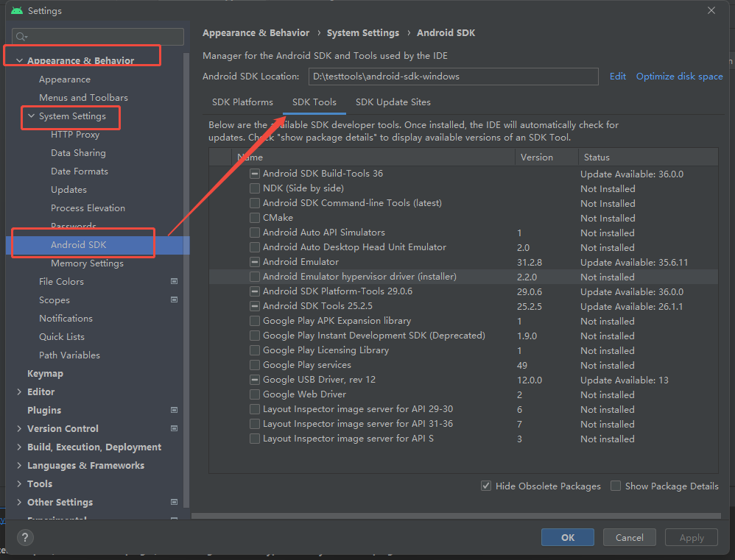Click the project-level icon next to Other Settings
The height and width of the screenshot is (560, 735).
pyautogui.click(x=174, y=502)
